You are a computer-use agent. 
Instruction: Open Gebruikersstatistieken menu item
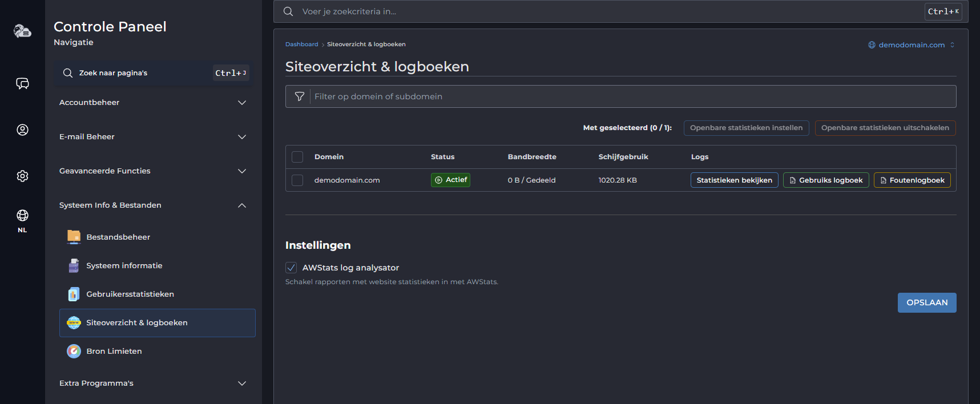[x=157, y=294]
